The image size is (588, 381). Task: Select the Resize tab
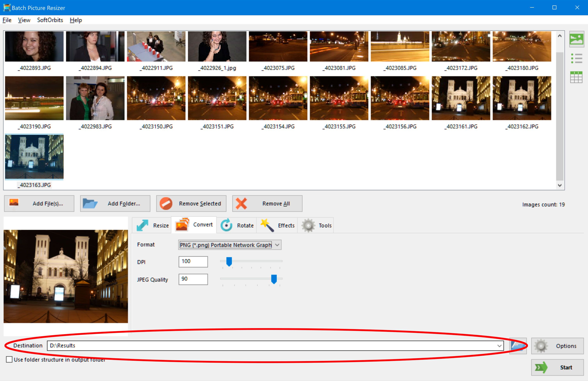[153, 225]
